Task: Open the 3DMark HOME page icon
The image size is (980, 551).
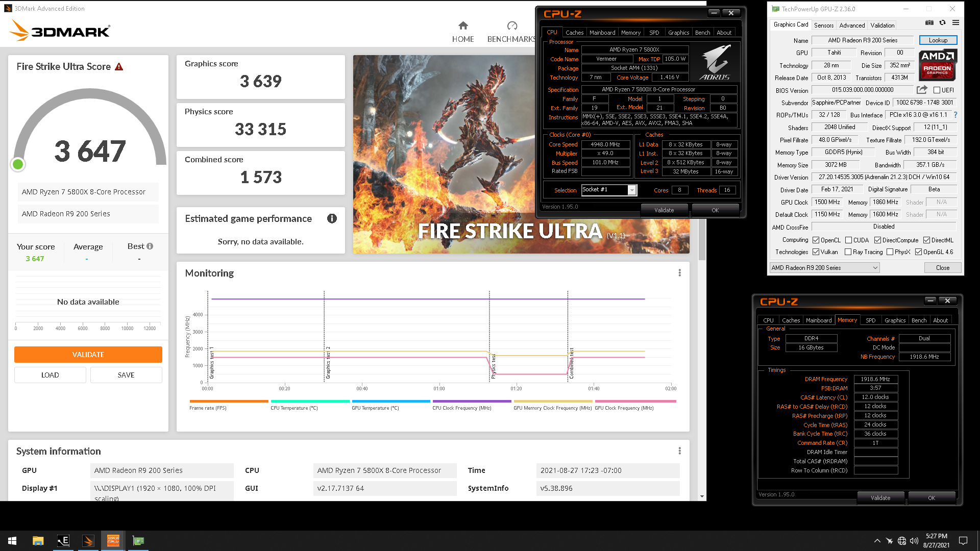Action: pyautogui.click(x=463, y=26)
